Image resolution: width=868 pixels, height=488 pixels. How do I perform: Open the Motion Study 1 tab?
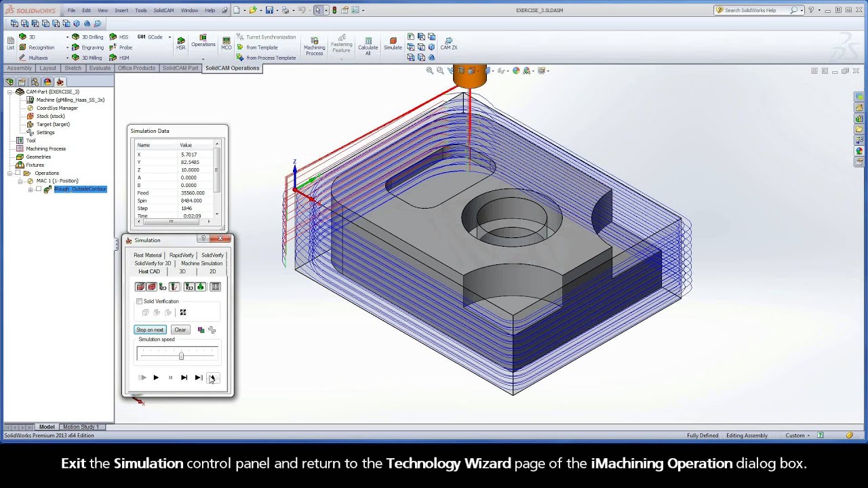(x=81, y=427)
